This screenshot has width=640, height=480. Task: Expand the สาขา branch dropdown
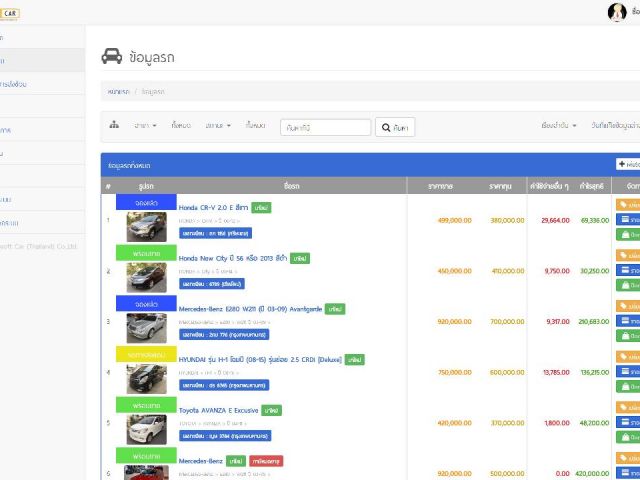point(145,125)
